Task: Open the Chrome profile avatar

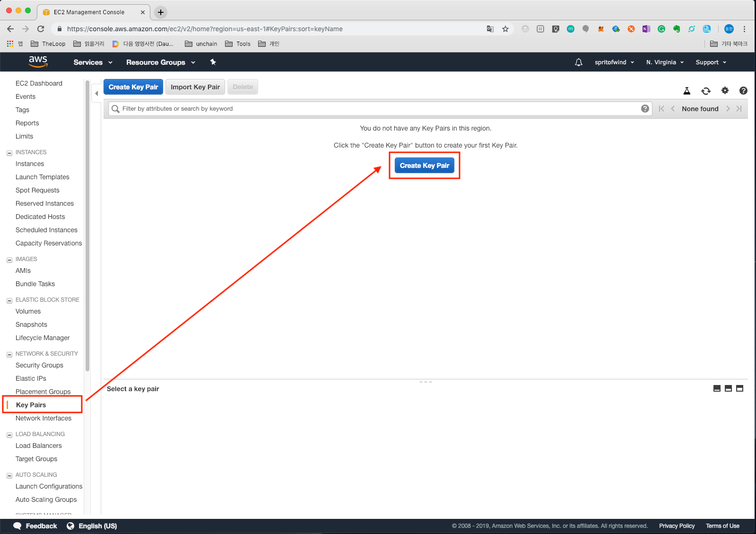Action: click(729, 29)
